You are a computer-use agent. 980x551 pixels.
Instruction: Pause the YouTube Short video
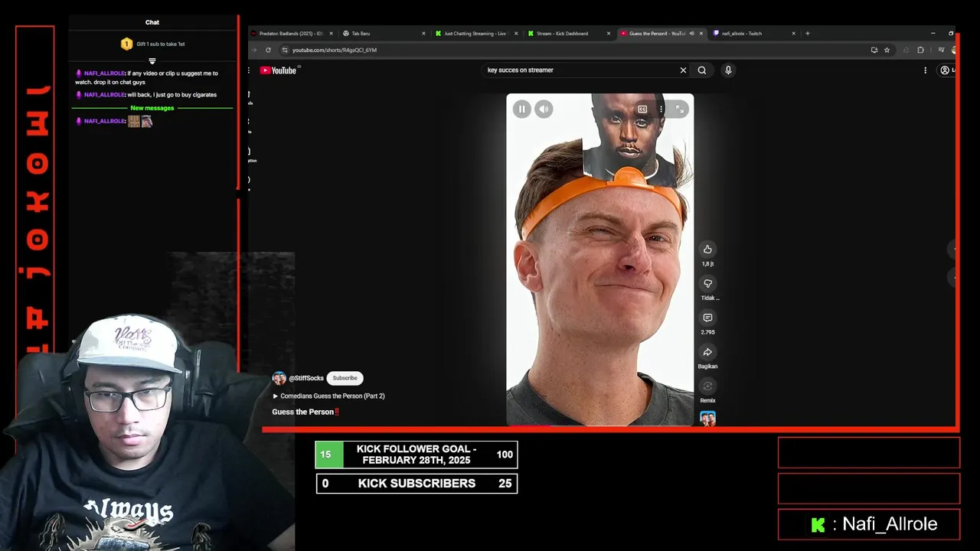point(522,109)
